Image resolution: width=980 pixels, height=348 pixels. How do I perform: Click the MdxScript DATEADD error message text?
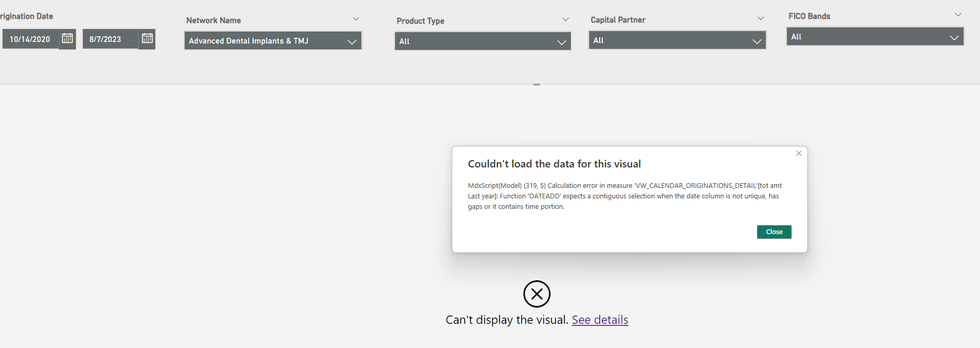click(625, 196)
